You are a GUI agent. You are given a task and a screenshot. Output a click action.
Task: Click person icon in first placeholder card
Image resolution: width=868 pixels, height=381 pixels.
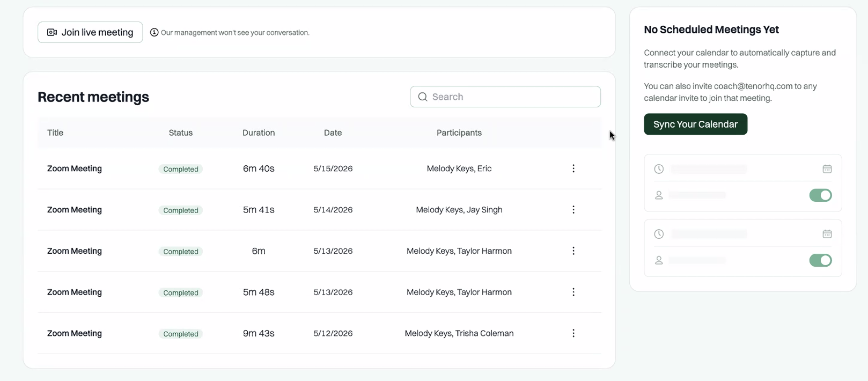[659, 195]
